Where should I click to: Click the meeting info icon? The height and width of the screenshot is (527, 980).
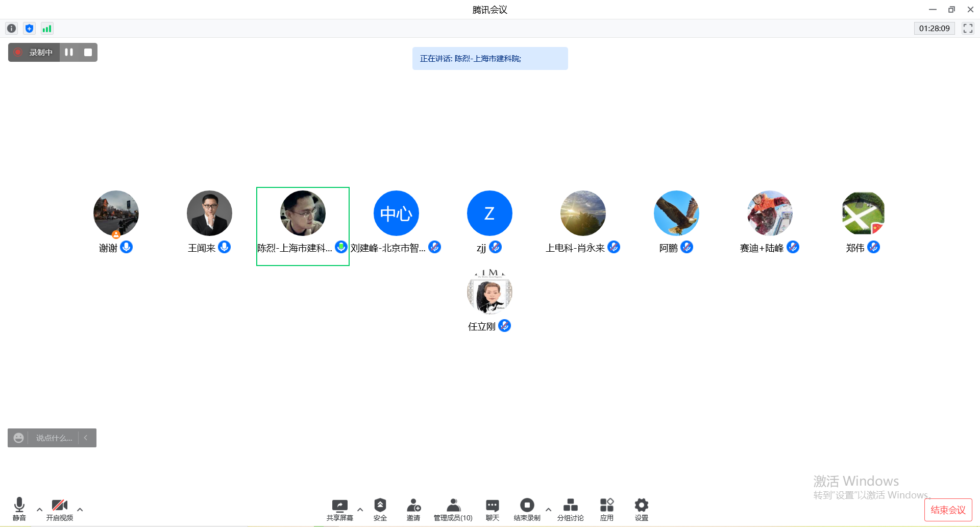[11, 29]
